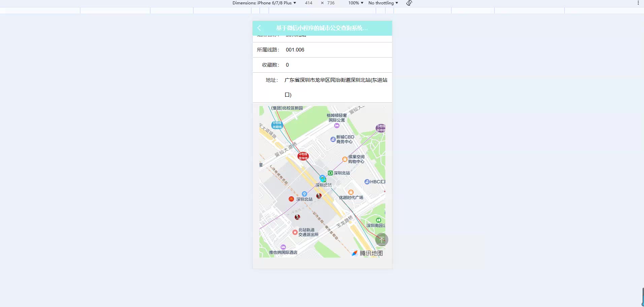Image resolution: width=644 pixels, height=307 pixels.
Task: Click the 6号线 光明线 metro badge
Action: pos(277,125)
